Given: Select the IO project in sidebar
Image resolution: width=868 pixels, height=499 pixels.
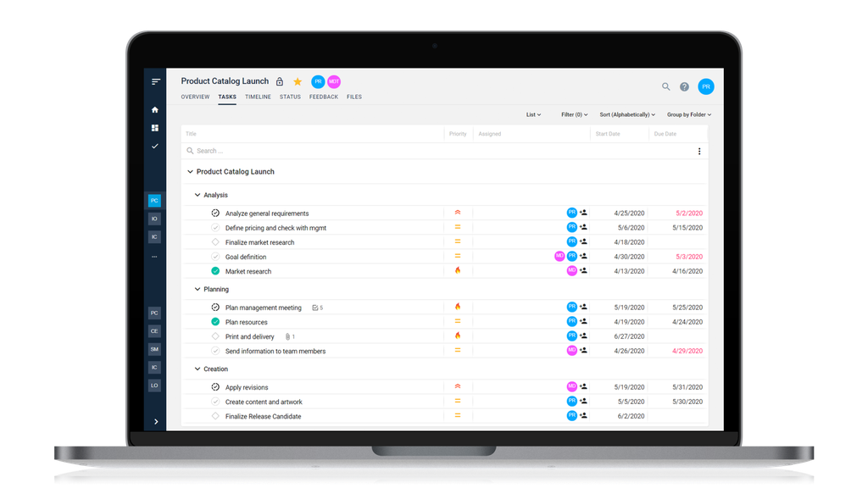Looking at the screenshot, I should (x=154, y=219).
